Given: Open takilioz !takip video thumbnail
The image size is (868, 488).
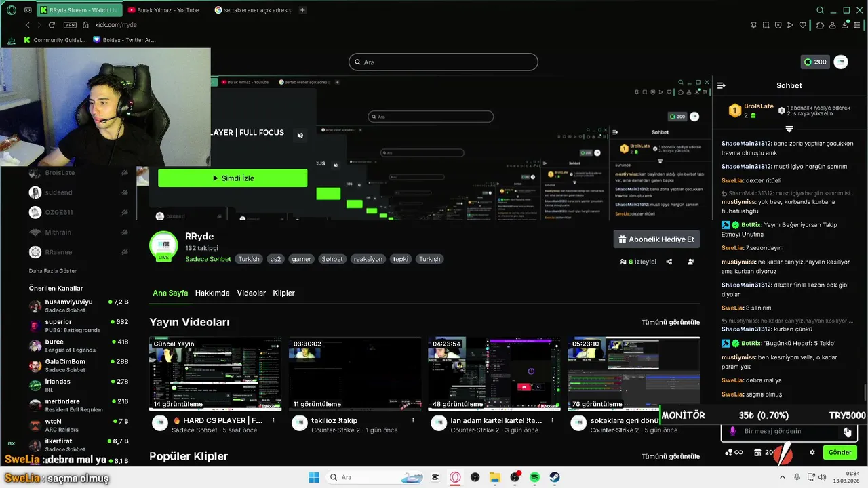Looking at the screenshot, I should 355,373.
